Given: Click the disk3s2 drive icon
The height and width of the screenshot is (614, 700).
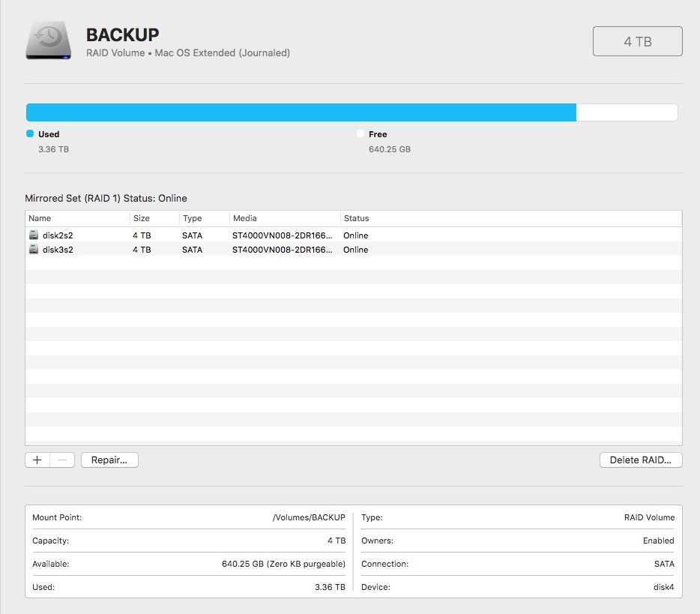Looking at the screenshot, I should 34,249.
